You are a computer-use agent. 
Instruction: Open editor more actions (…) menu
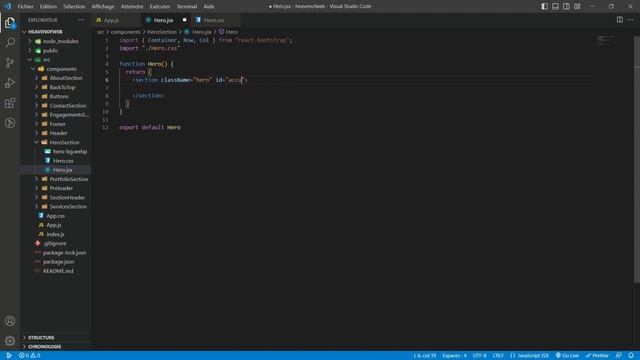(631, 20)
